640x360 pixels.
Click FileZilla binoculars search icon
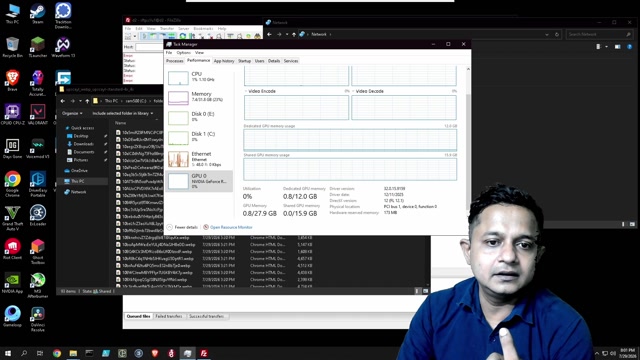click(257, 36)
